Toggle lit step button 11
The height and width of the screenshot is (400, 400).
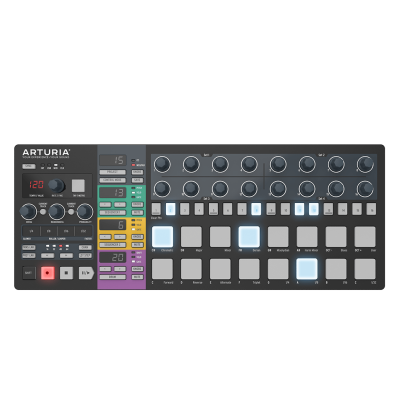299,209
